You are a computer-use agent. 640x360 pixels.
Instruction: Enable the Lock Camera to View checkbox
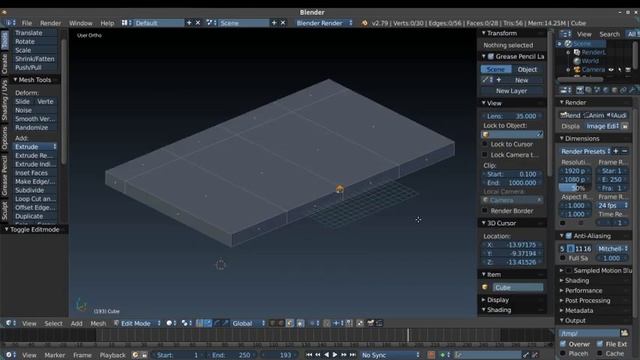point(485,155)
